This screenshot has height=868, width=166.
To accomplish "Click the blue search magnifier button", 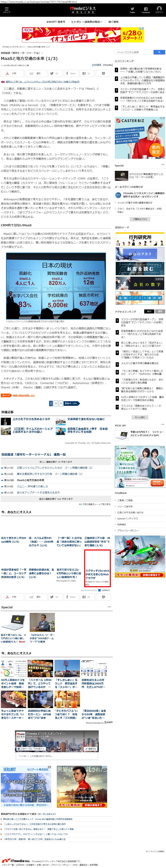I will point(159,52).
